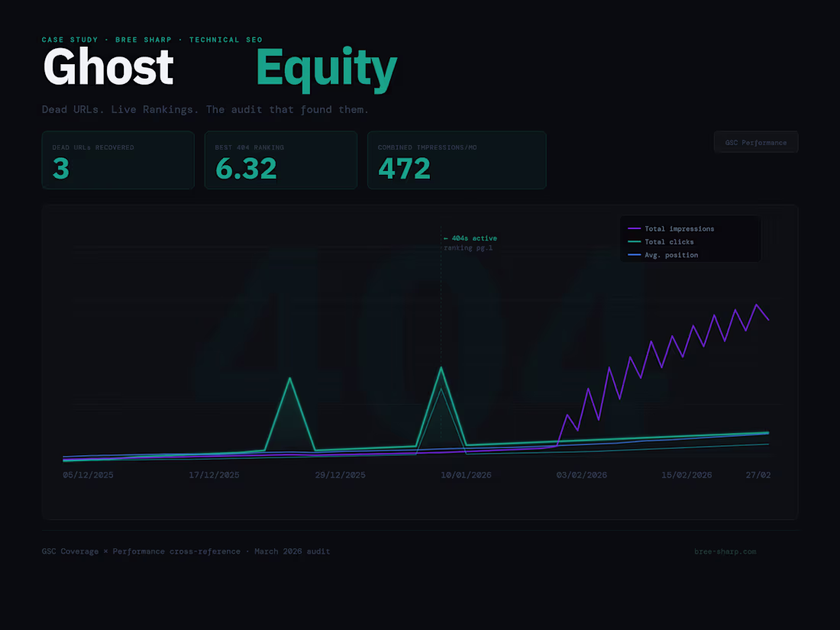Click the 17/12/2025 axis date label
This screenshot has width=840, height=630.
tap(214, 475)
